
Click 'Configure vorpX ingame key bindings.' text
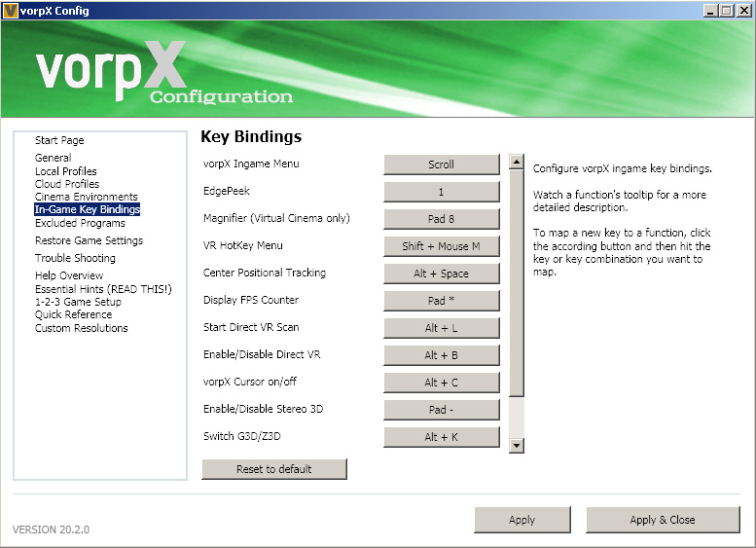pos(623,168)
